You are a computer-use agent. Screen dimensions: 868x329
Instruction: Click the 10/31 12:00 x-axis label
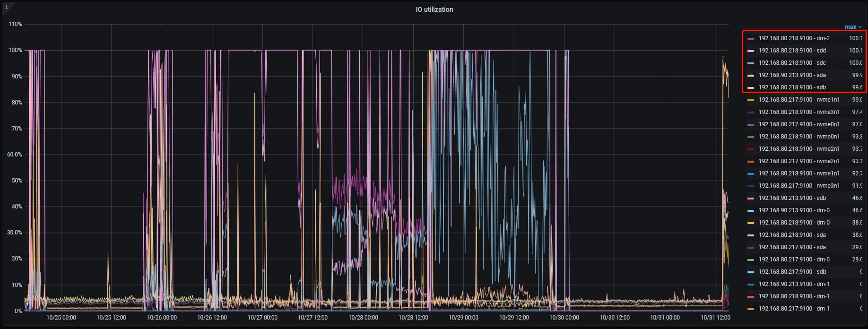(x=715, y=318)
